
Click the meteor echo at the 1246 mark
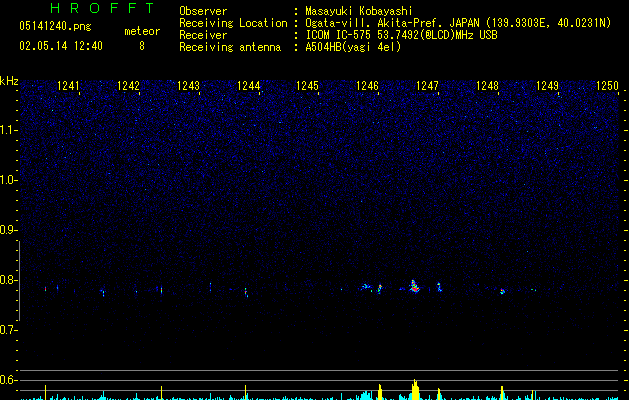[379, 289]
